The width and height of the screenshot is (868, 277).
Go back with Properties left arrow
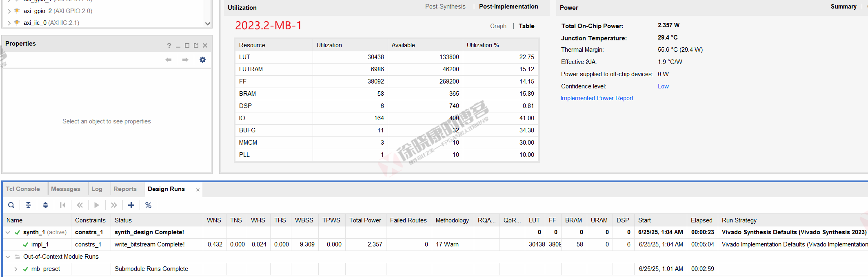[x=169, y=60]
